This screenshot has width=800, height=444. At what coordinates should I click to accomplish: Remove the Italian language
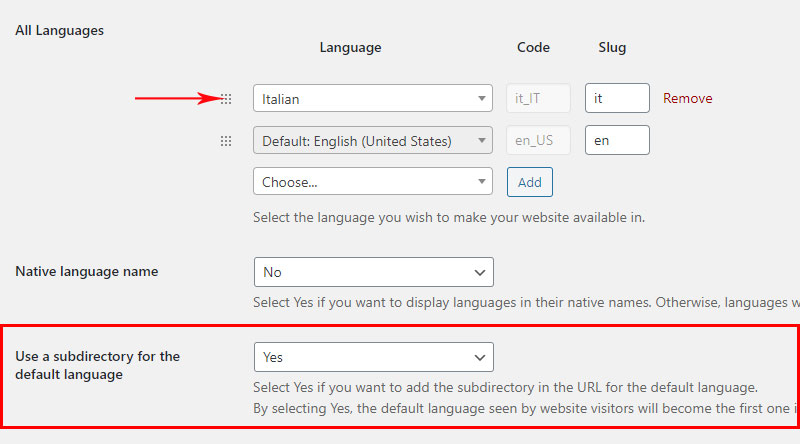687,98
